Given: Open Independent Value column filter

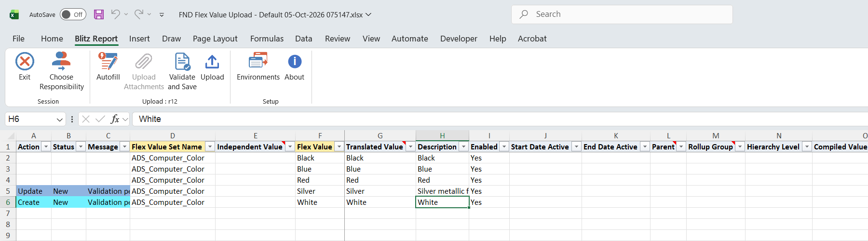Looking at the screenshot, I should [x=290, y=147].
